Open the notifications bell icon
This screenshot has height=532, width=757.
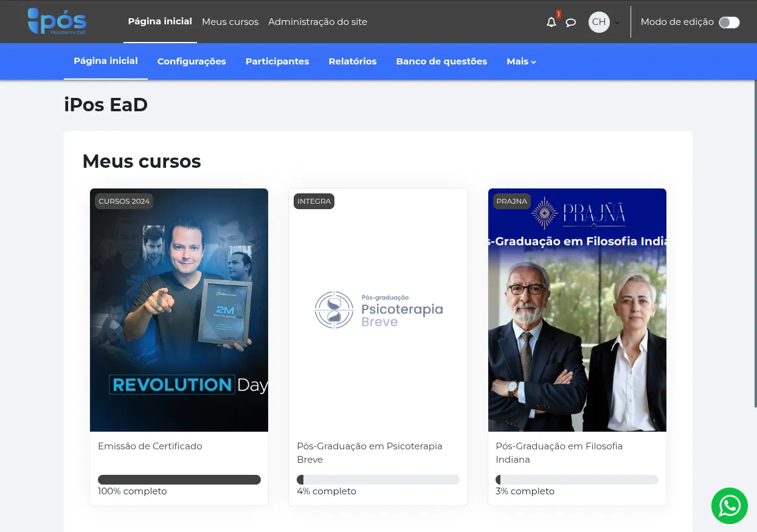(x=551, y=22)
